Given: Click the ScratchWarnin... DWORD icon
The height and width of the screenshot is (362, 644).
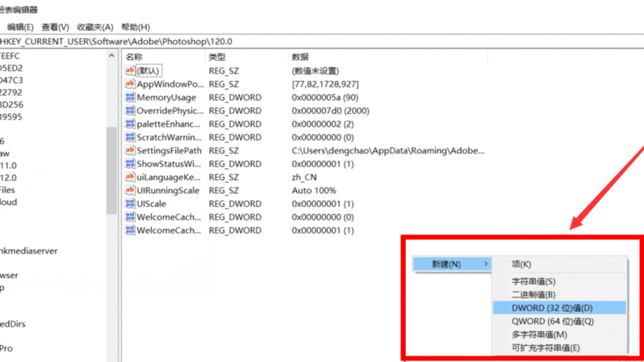Looking at the screenshot, I should (129, 137).
